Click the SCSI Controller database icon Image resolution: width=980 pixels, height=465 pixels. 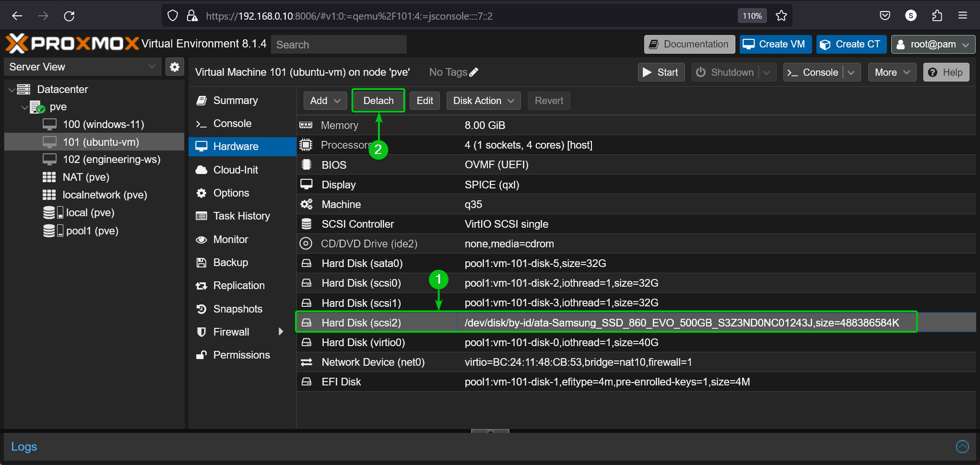pos(306,224)
